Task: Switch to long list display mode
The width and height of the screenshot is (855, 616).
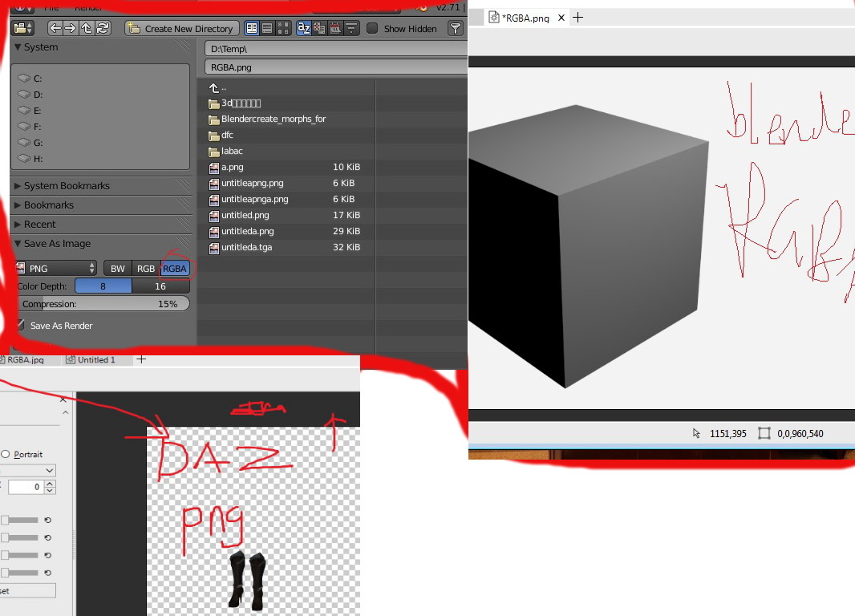Action: [x=267, y=28]
